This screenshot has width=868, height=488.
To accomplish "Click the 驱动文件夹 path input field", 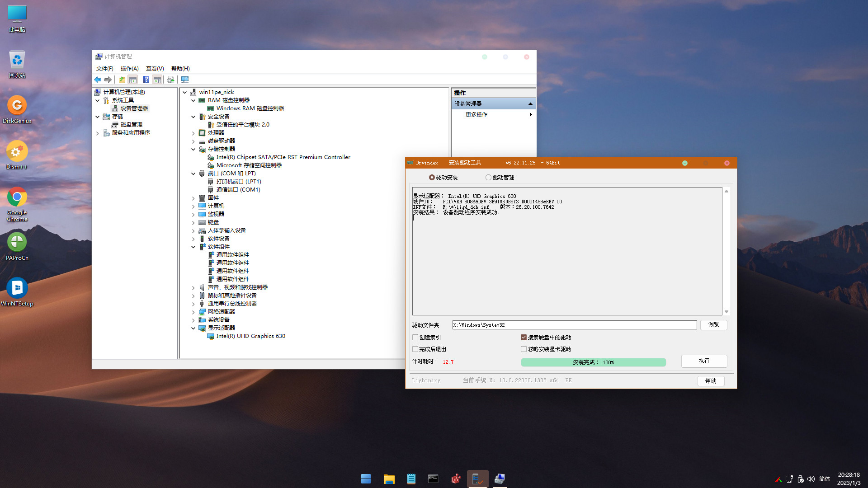I will coord(575,325).
